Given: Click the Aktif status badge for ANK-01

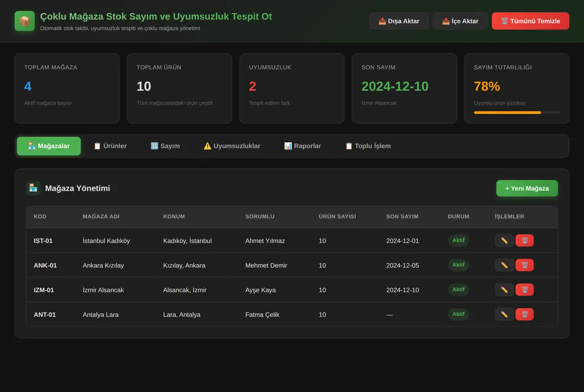Looking at the screenshot, I should click(458, 265).
